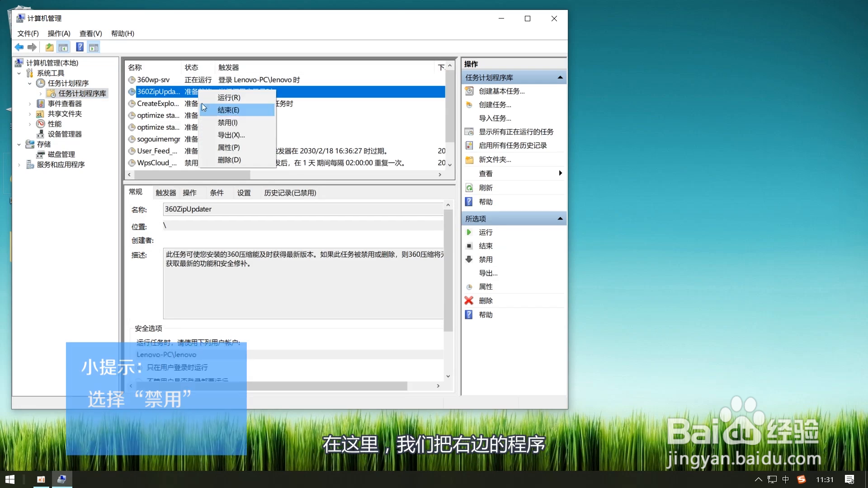Click the help question-mark toolbar icon

[80, 47]
